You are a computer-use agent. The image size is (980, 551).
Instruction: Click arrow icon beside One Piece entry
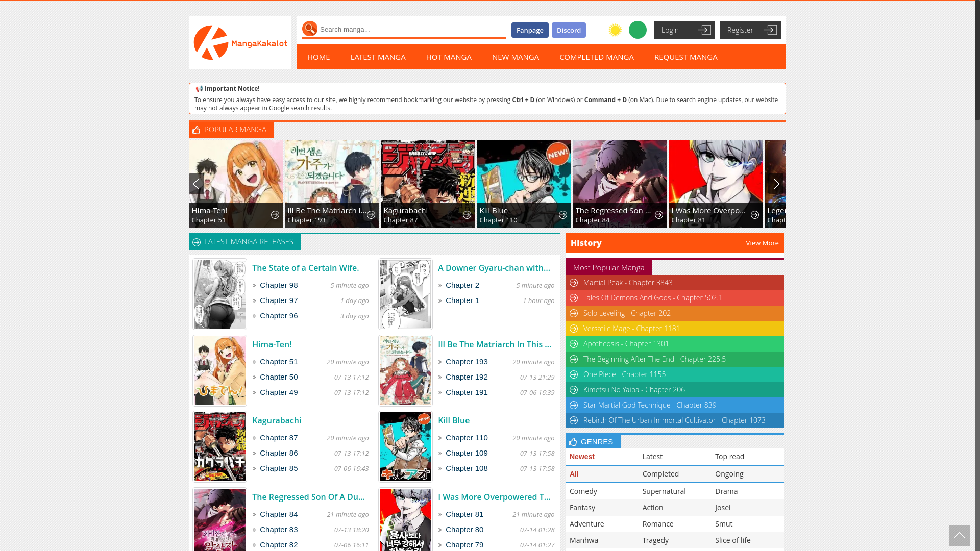[574, 374]
